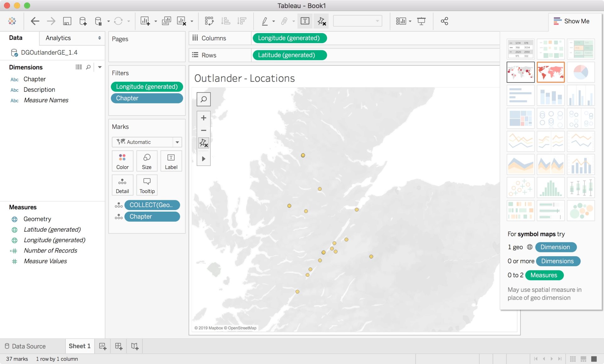Click the Clear Sheet toolbar icon

(182, 21)
